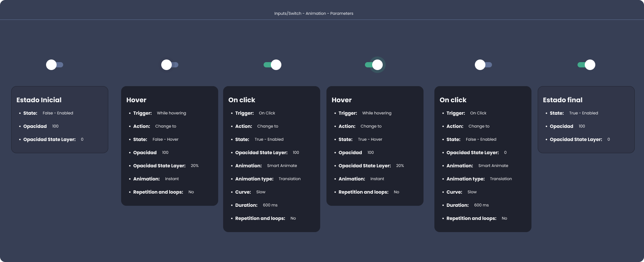Click "600 ms" in the True - Enabled On click card
Image resolution: width=644 pixels, height=262 pixels.
pos(270,205)
